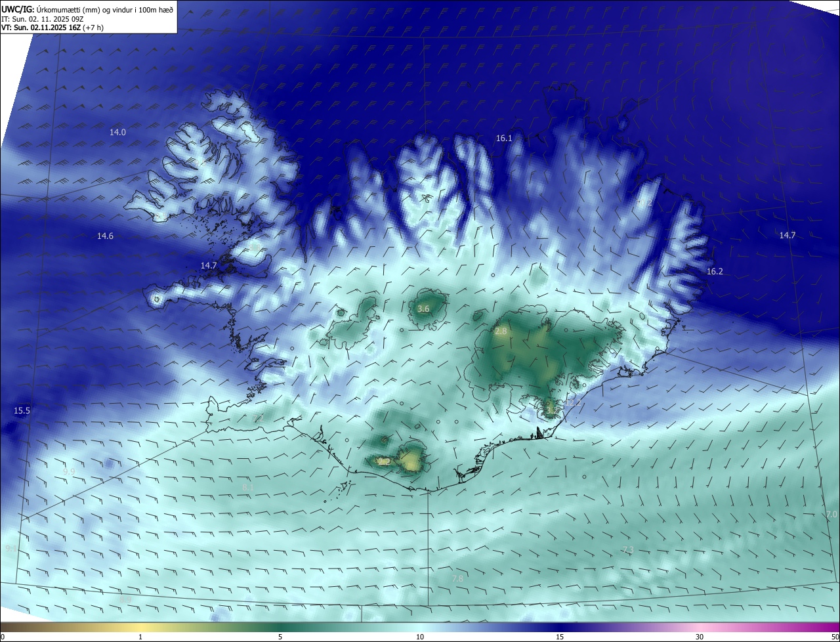Click the 'VT: Sun. 02.11.2025 16Z (+7 h)' line
This screenshot has height=642, width=840.
pos(52,27)
